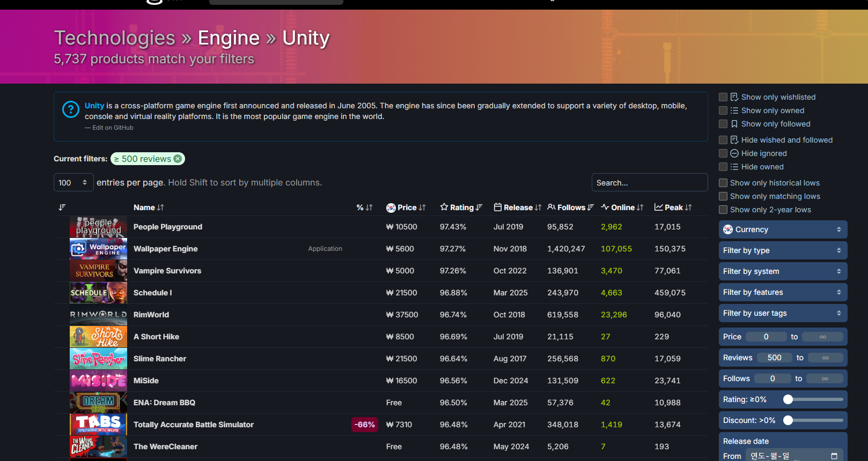Click Price minimum input field

(x=766, y=337)
